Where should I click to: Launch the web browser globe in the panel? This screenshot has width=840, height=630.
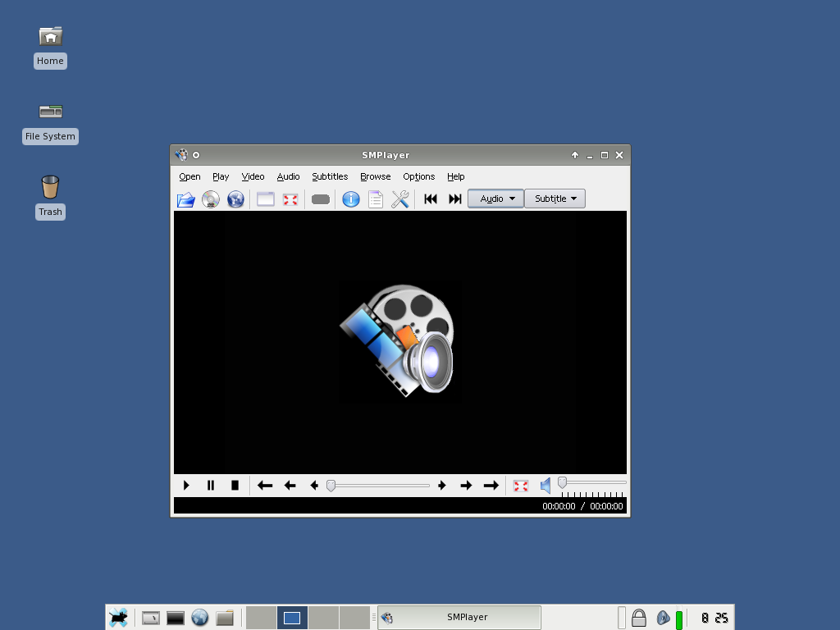click(200, 618)
